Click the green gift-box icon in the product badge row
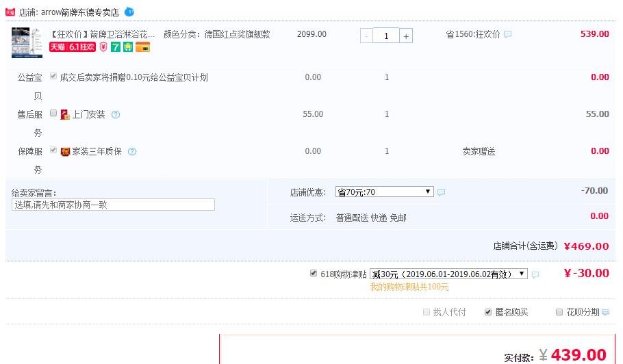 (x=127, y=47)
